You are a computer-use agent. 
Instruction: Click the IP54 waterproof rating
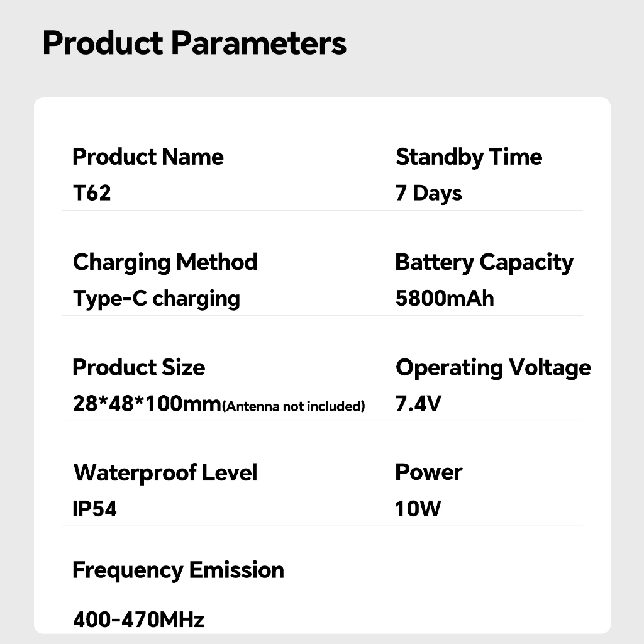pyautogui.click(x=95, y=509)
